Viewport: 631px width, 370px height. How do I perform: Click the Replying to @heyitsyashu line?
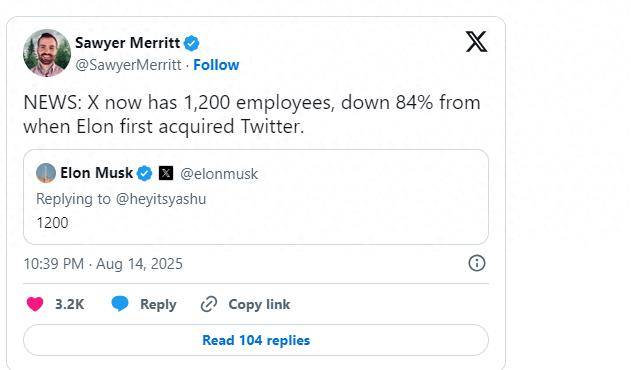point(121,199)
